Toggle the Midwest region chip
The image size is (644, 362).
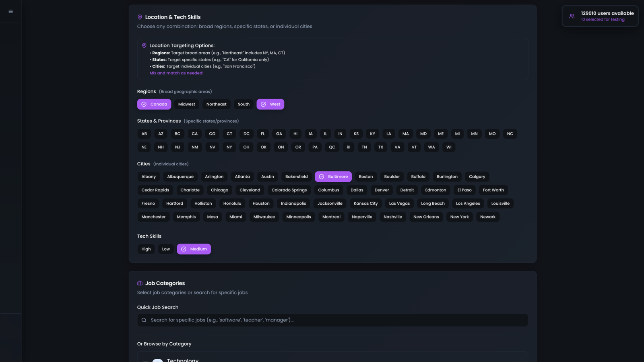coord(186,104)
